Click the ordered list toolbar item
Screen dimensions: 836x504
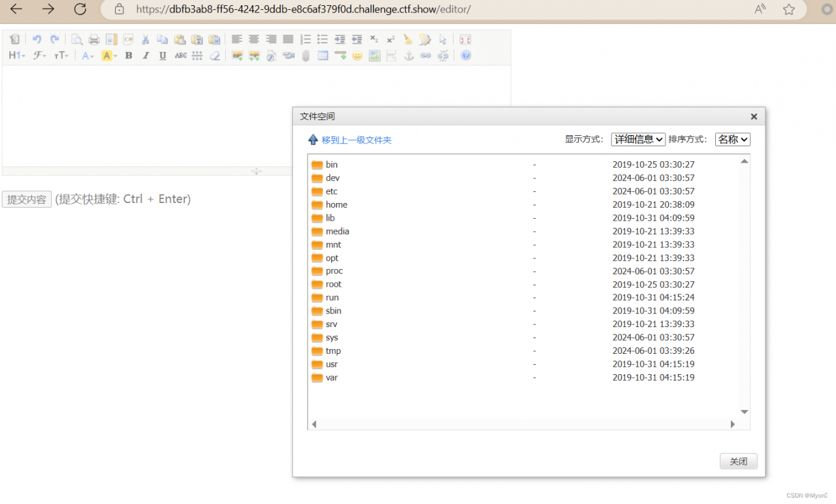coord(305,39)
